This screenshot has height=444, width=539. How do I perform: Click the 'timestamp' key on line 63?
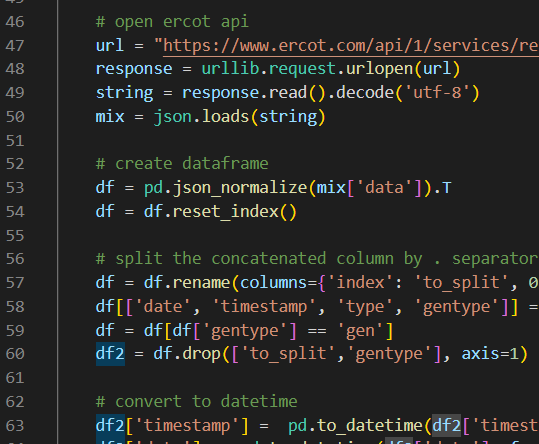[187, 426]
